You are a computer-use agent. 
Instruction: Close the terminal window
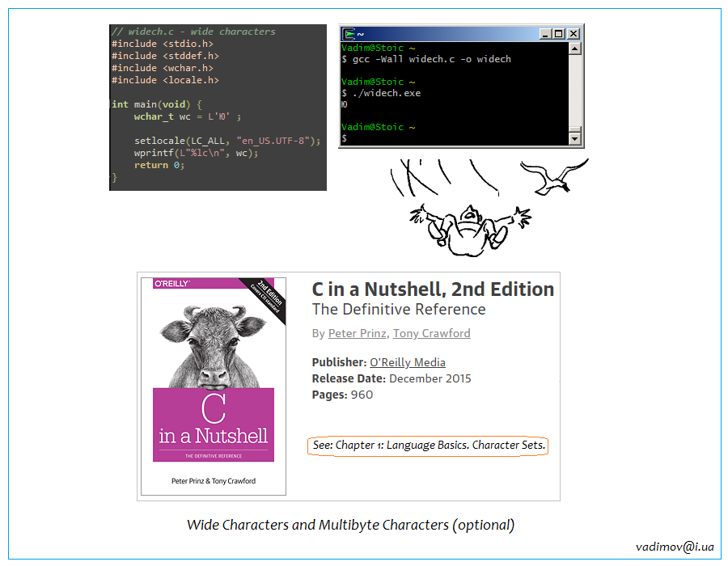[x=574, y=34]
